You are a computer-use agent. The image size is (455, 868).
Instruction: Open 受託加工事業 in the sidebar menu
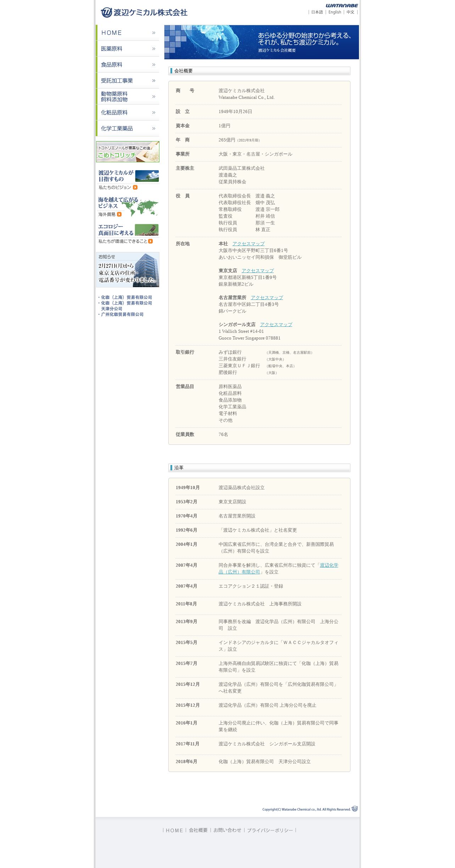[x=128, y=80]
